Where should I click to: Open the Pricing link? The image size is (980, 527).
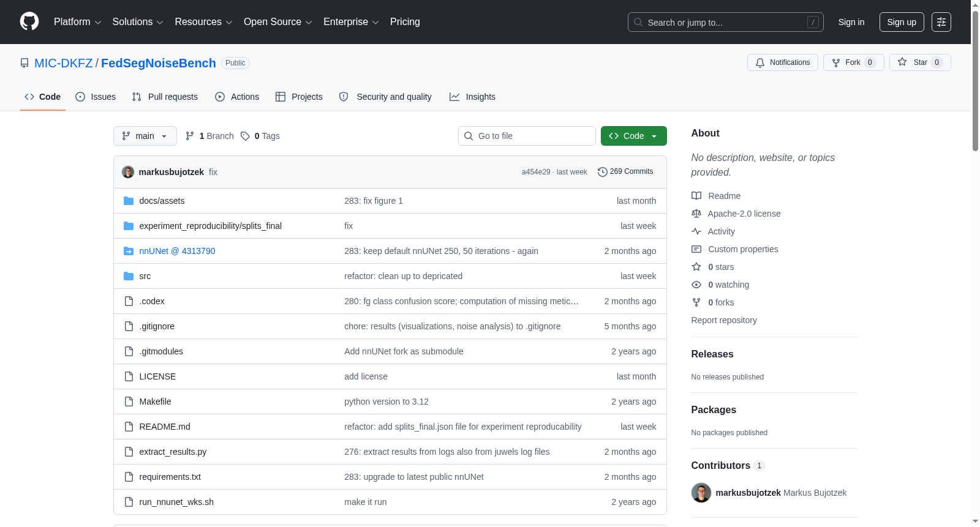(405, 22)
